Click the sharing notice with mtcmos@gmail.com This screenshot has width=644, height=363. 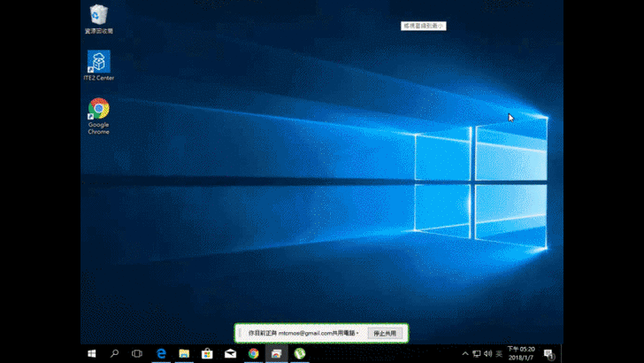(303, 333)
